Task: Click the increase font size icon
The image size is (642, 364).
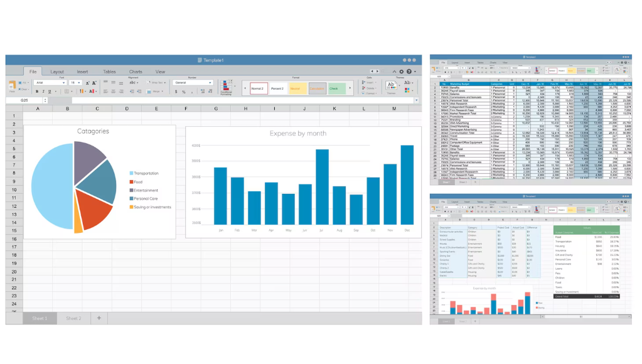Action: (87, 83)
